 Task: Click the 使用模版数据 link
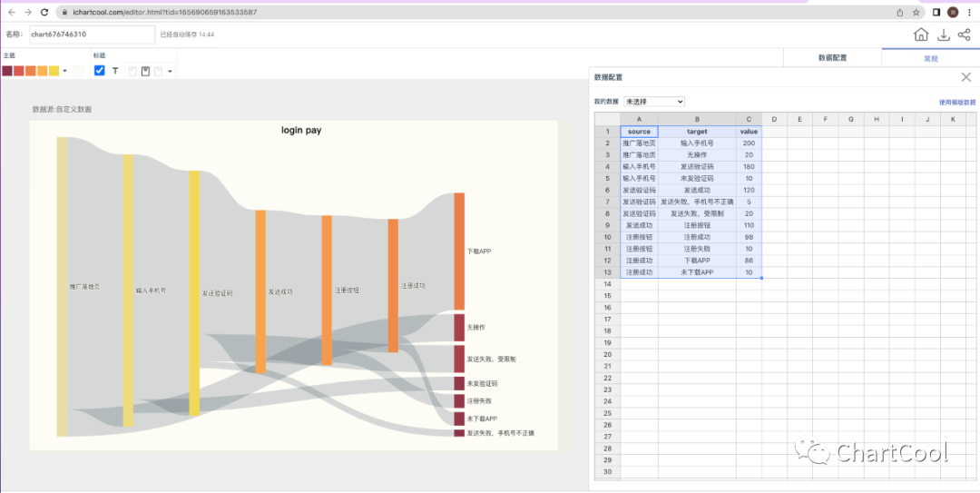point(956,103)
